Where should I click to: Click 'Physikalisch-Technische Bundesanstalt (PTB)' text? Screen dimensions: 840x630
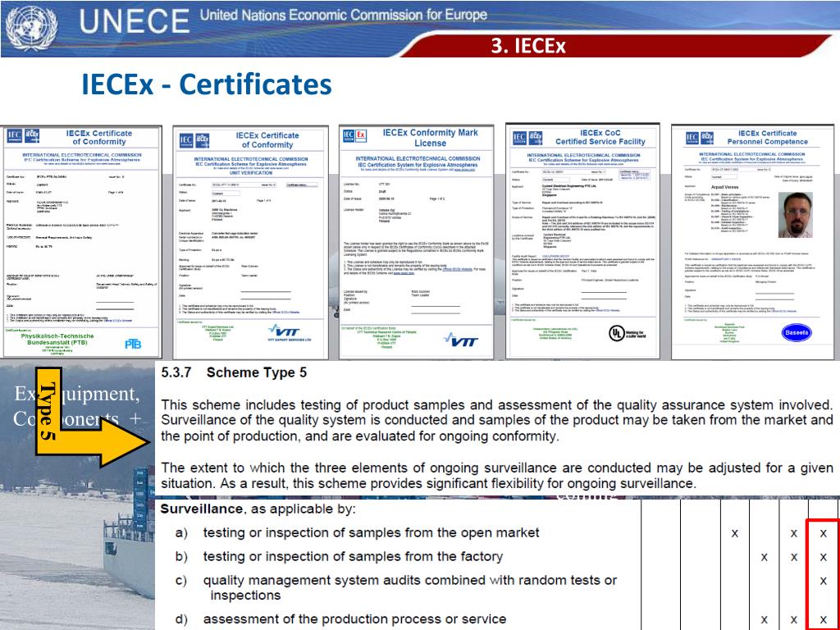click(57, 339)
